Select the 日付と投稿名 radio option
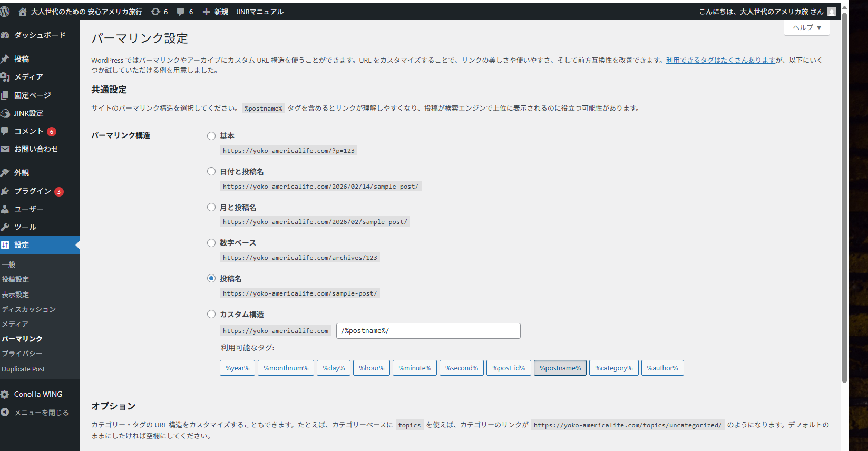This screenshot has width=868, height=451. (x=211, y=171)
